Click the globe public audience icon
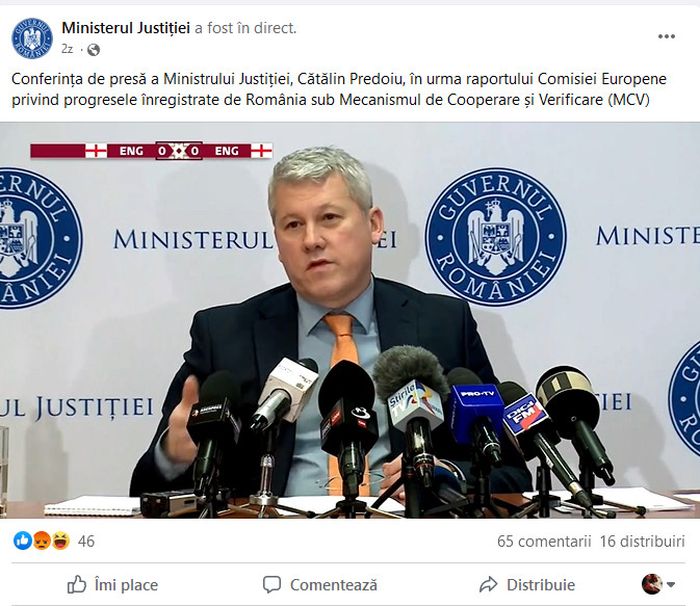This screenshot has height=606, width=700. tap(93, 50)
